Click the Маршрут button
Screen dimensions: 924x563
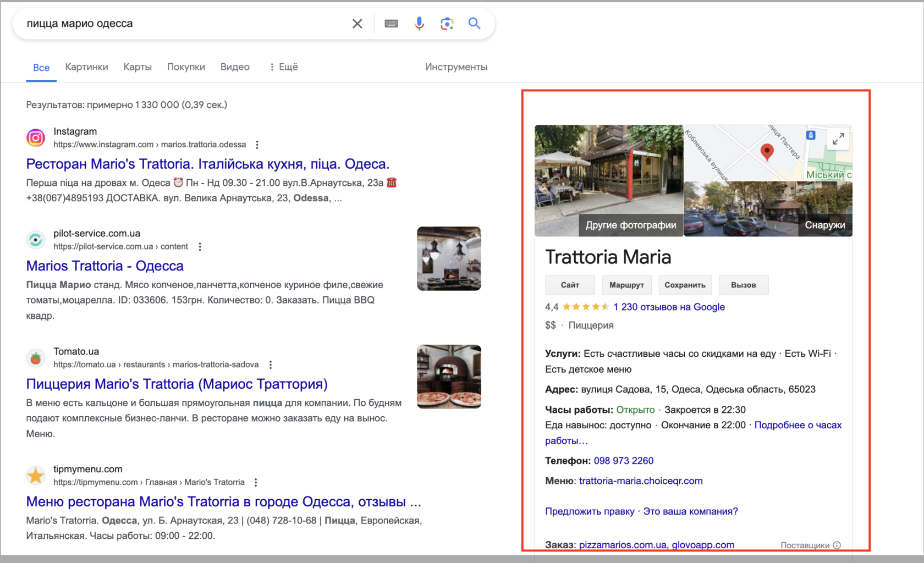pos(626,285)
